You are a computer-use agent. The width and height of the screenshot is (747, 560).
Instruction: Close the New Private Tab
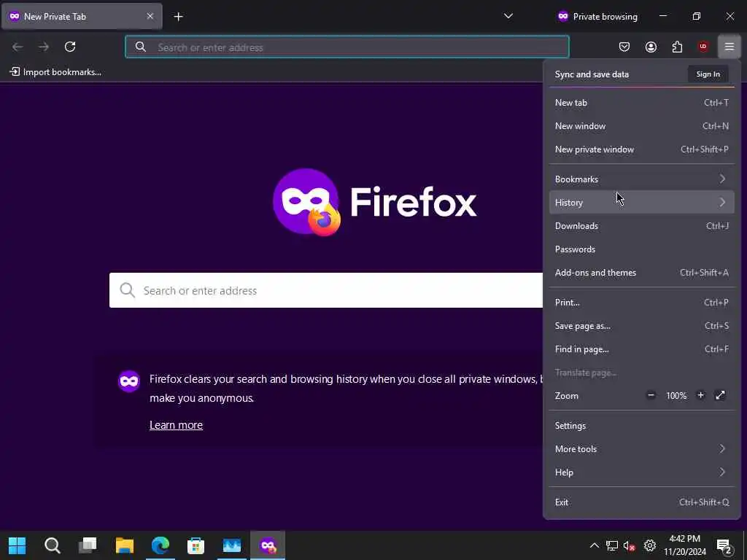pyautogui.click(x=150, y=16)
